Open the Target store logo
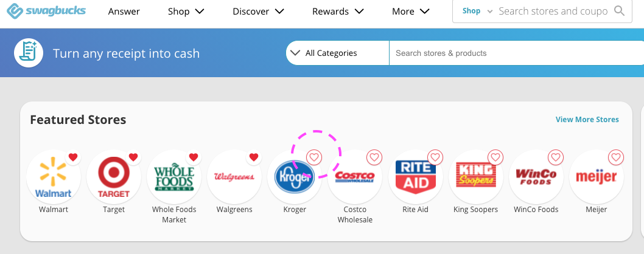This screenshot has height=254, width=644. (114, 177)
